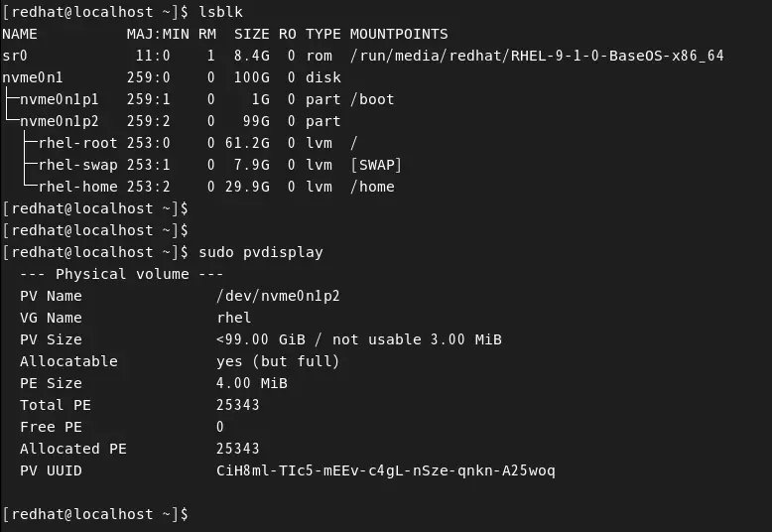Viewport: 772px width, 532px height.
Task: Click the "--- Physical volume ---" heading
Action: [121, 274]
